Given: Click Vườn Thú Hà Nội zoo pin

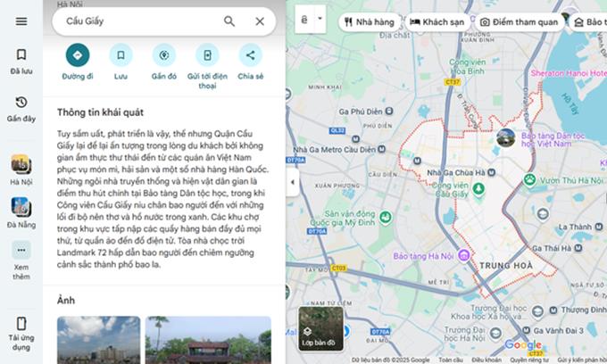Looking at the screenshot, I should pos(529,179).
